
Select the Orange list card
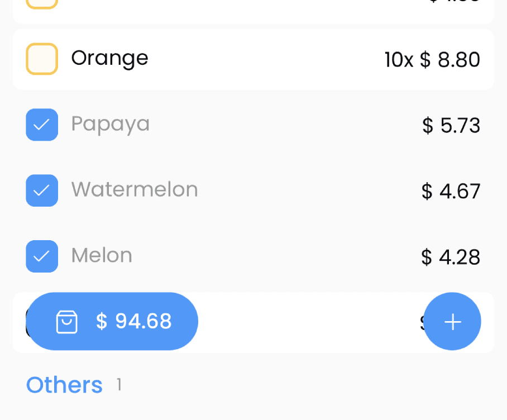pos(253,59)
